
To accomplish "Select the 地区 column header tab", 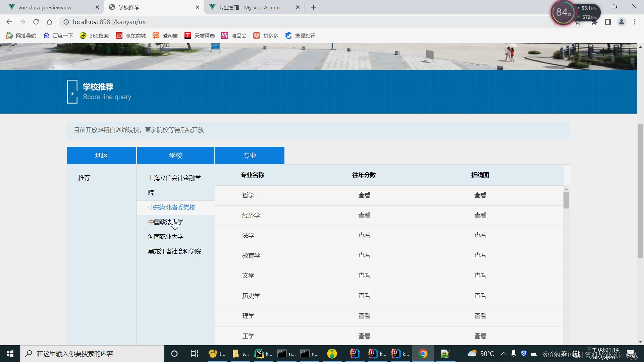I will click(102, 156).
